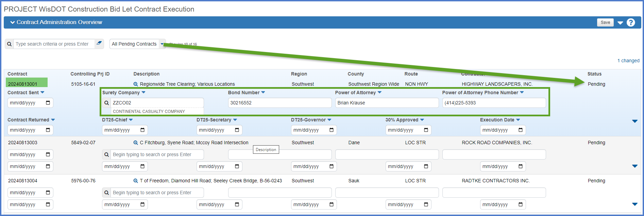Image resolution: width=644 pixels, height=216 pixels.
Task: Click contract number 20240813001
Action: point(23,84)
